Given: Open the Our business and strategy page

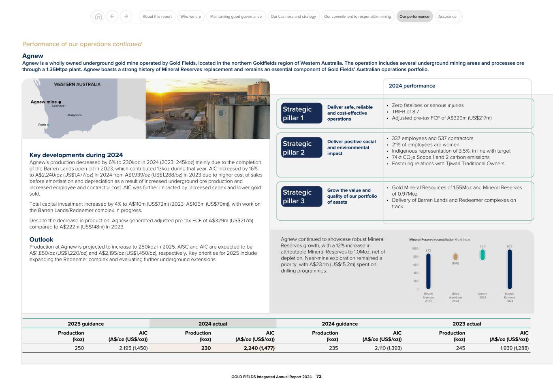Looking at the screenshot, I should point(293,16).
